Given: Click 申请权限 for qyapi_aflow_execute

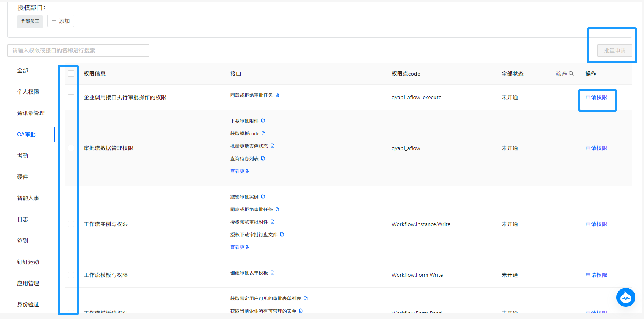Looking at the screenshot, I should (596, 97).
